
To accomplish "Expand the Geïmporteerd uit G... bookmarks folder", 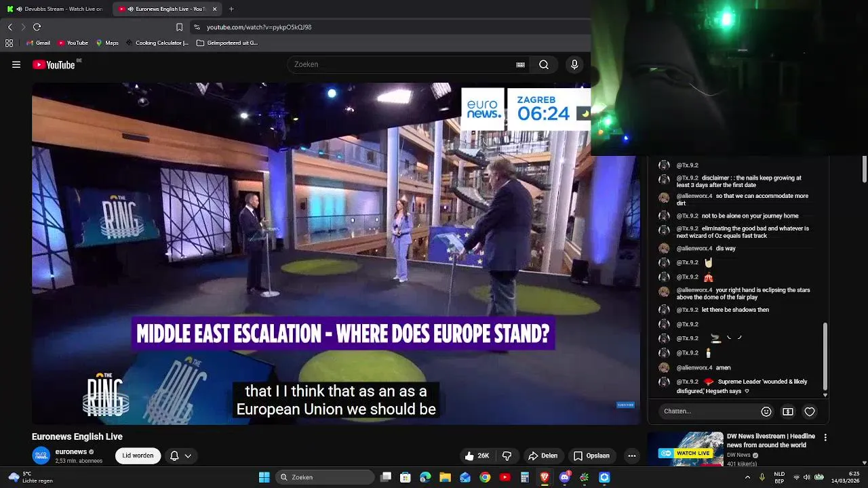I will point(227,43).
